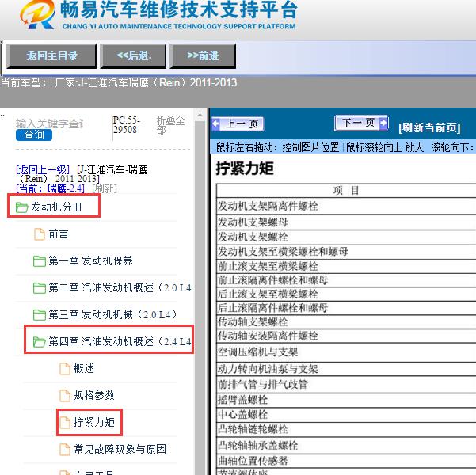Click the left tree scrollbar up arrow
Image resolution: width=476 pixels, height=475 pixels.
click(200, 115)
